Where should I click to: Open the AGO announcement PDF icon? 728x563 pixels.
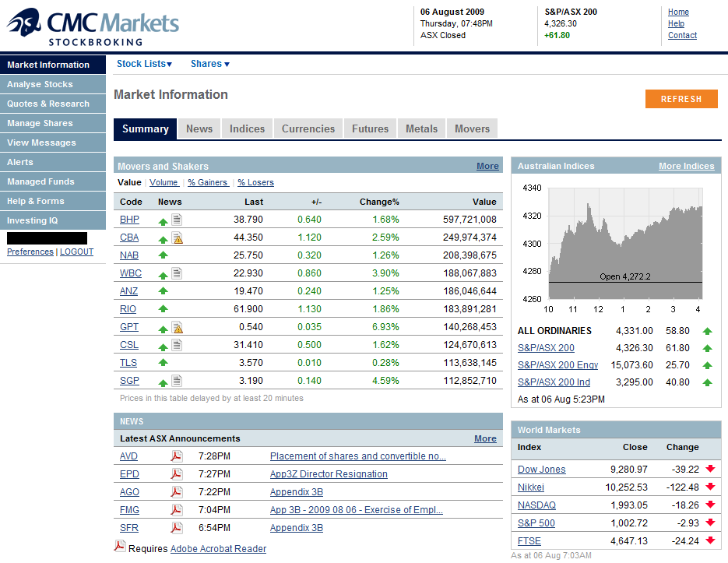coord(176,492)
